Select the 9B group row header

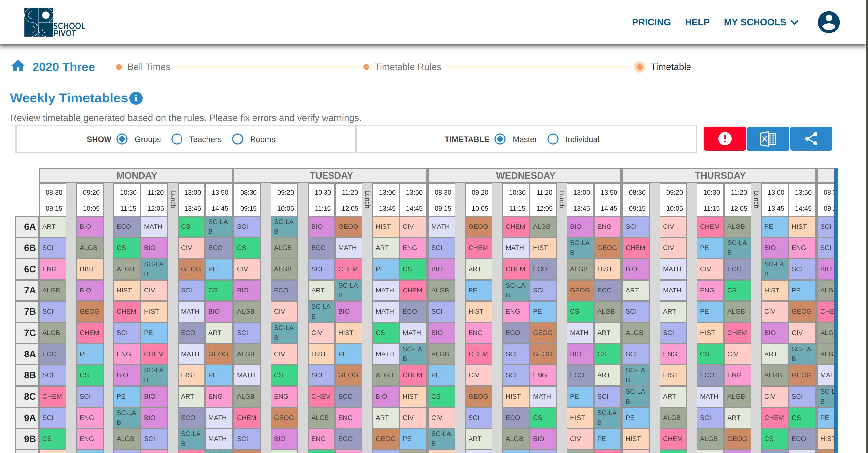click(27, 439)
